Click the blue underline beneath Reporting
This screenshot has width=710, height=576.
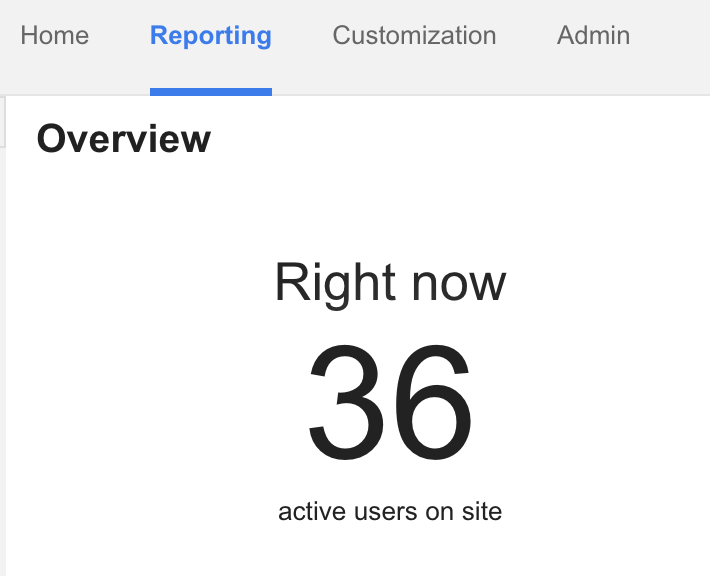[x=210, y=92]
